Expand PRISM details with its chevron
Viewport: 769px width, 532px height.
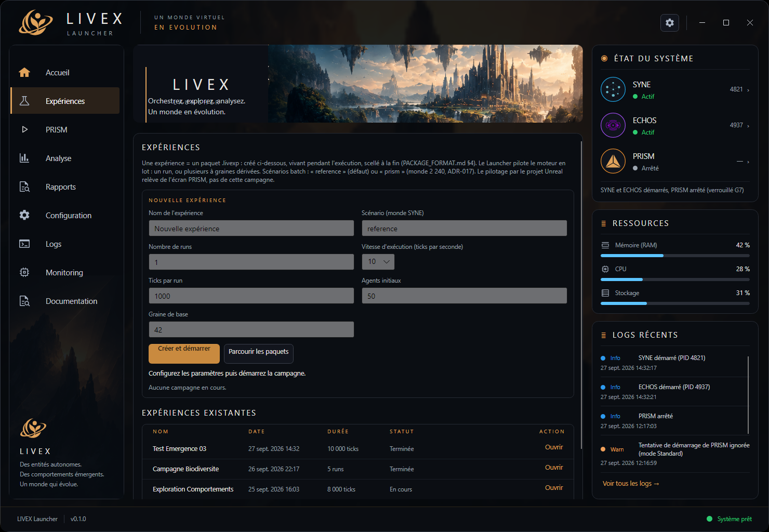click(x=748, y=162)
